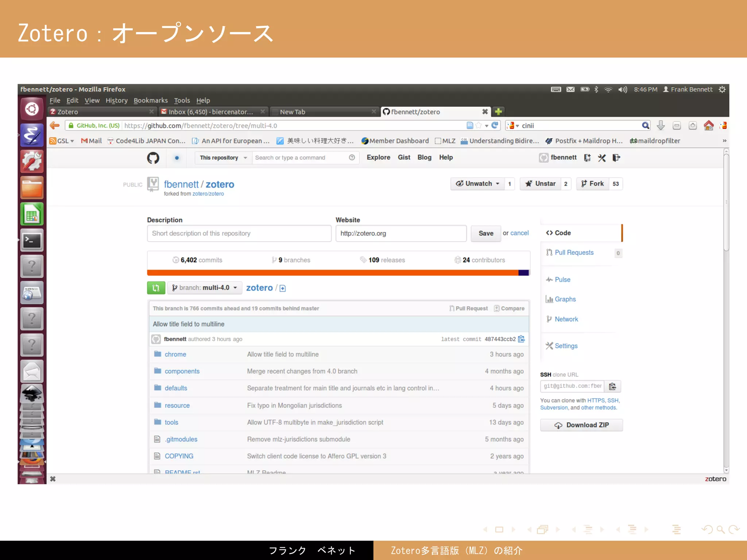This screenshot has height=560, width=747.
Task: Click the browser page vertical scrollbar
Action: (726, 202)
